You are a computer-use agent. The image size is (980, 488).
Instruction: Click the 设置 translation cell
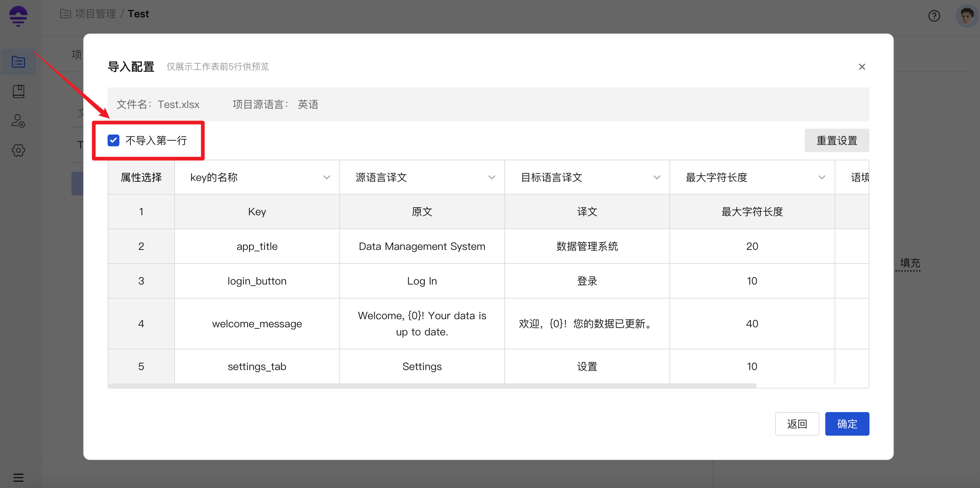coord(587,366)
